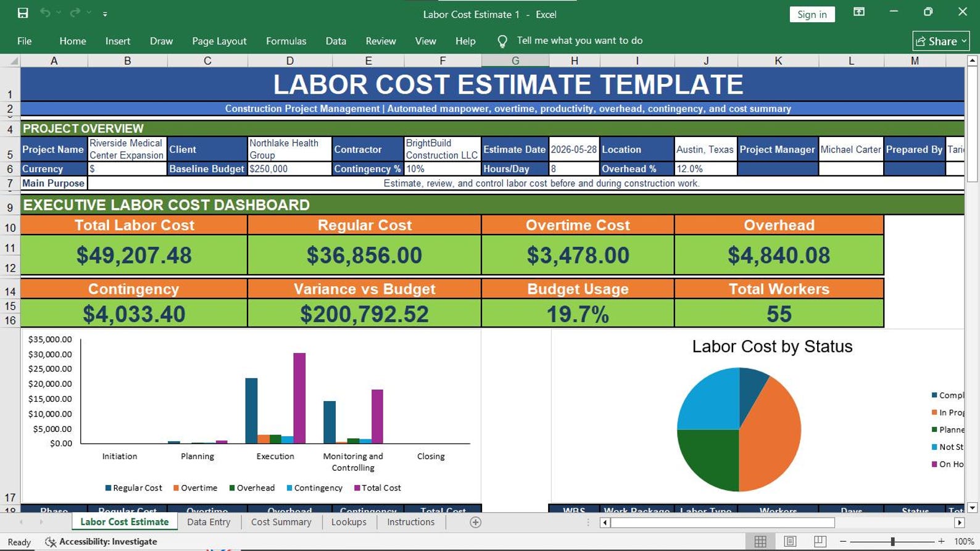Viewport: 980px width, 551px height.
Task: Open the View ribbon tab
Action: pyautogui.click(x=425, y=41)
